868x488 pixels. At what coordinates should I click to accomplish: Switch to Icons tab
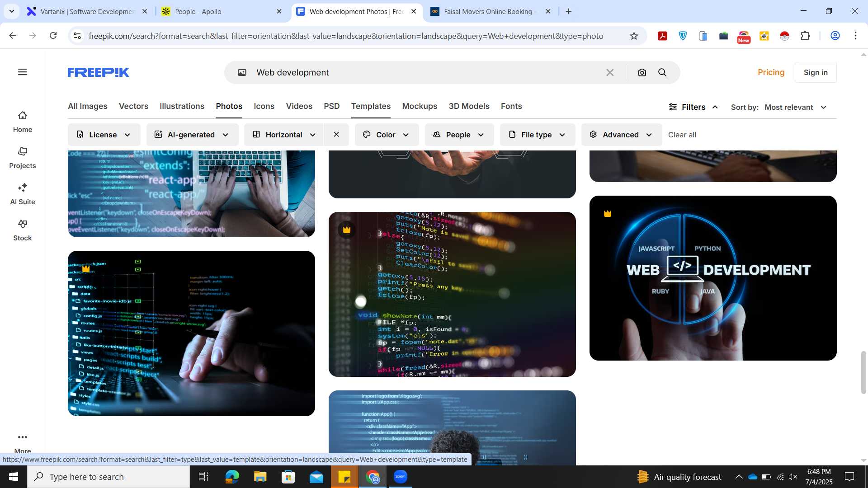264,106
